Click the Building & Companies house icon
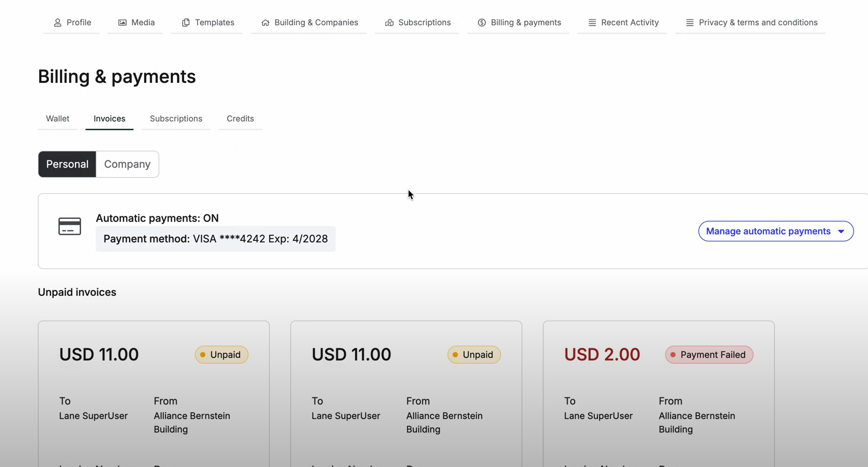Image resolution: width=868 pixels, height=467 pixels. click(265, 22)
